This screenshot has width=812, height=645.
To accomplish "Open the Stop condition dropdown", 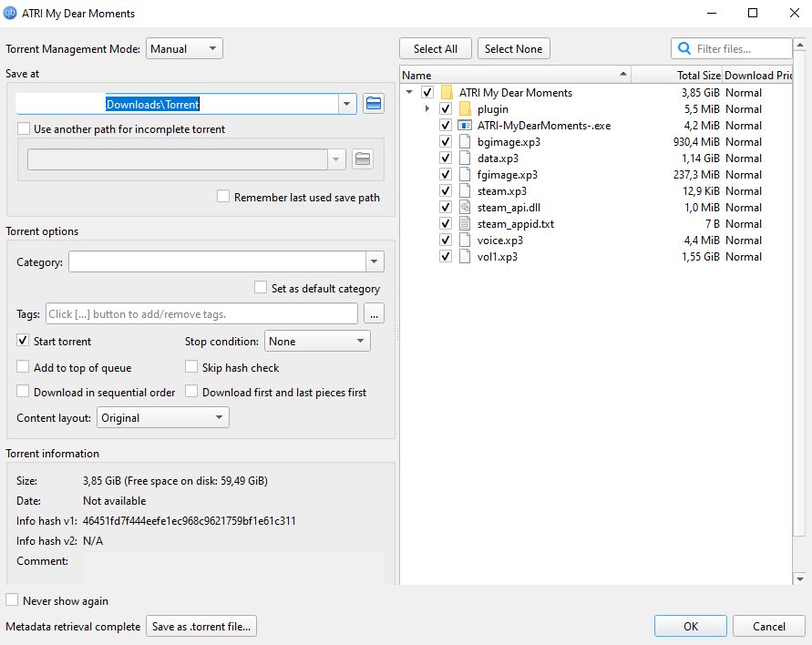I will click(317, 341).
